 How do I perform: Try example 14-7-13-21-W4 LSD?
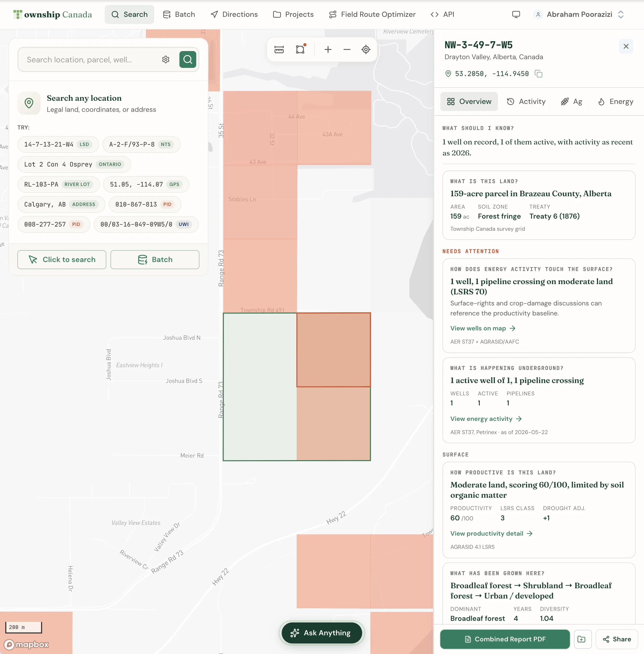[58, 144]
